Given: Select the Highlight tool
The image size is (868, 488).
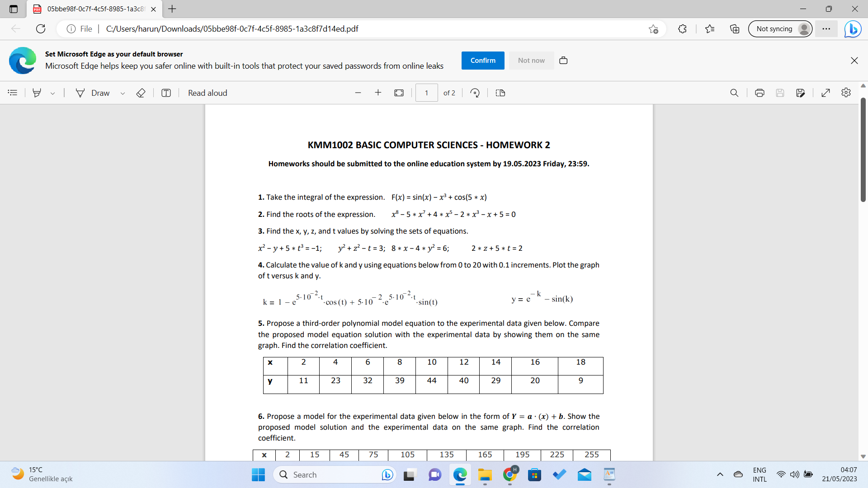Looking at the screenshot, I should point(36,93).
